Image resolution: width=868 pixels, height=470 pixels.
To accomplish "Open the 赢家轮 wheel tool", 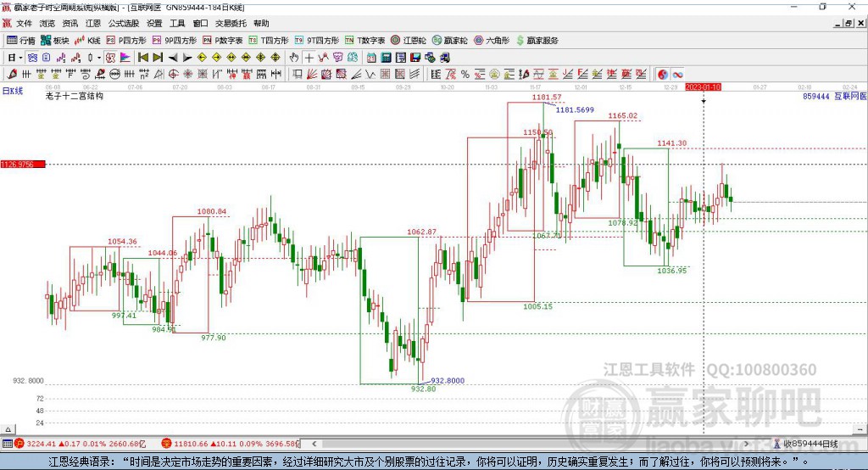I will click(449, 41).
